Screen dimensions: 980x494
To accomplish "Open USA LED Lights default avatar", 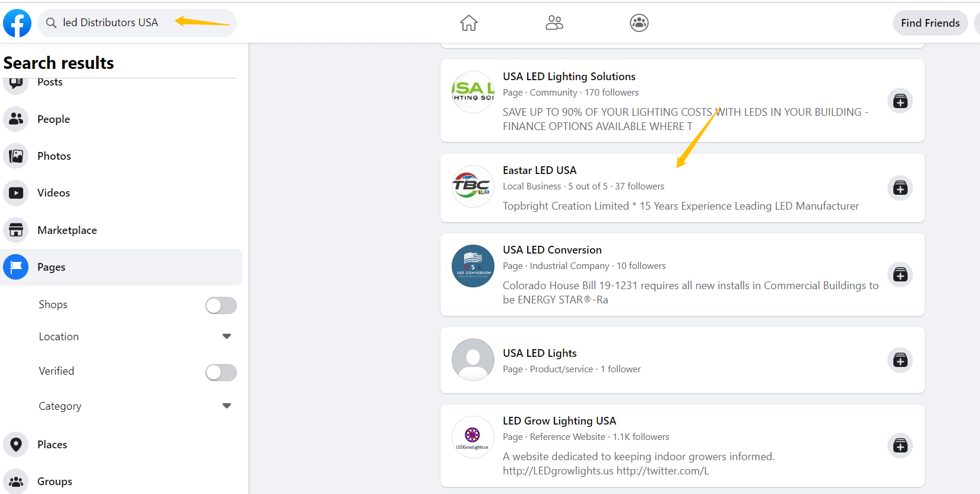I will coord(473,360).
